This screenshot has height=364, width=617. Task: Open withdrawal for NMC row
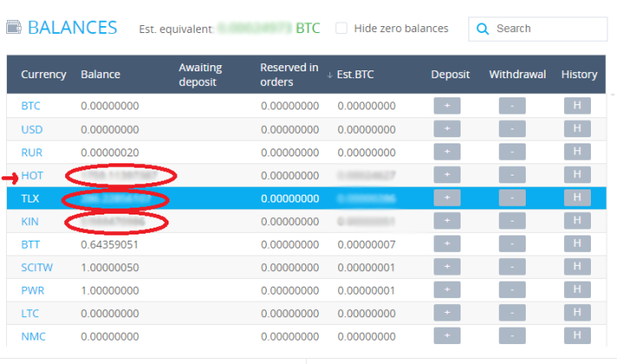click(x=512, y=336)
